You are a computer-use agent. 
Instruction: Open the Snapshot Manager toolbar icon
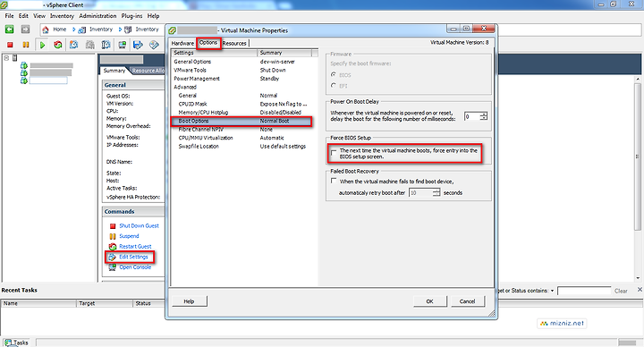(106, 45)
